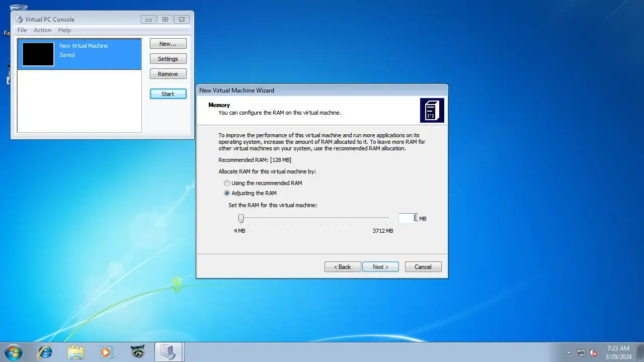Open Windows Explorer from the taskbar
644x362 pixels.
click(76, 352)
